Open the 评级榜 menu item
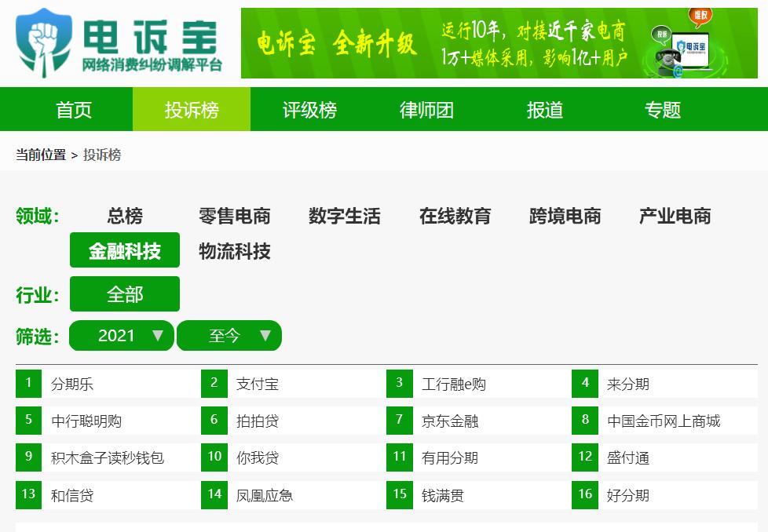 (307, 109)
